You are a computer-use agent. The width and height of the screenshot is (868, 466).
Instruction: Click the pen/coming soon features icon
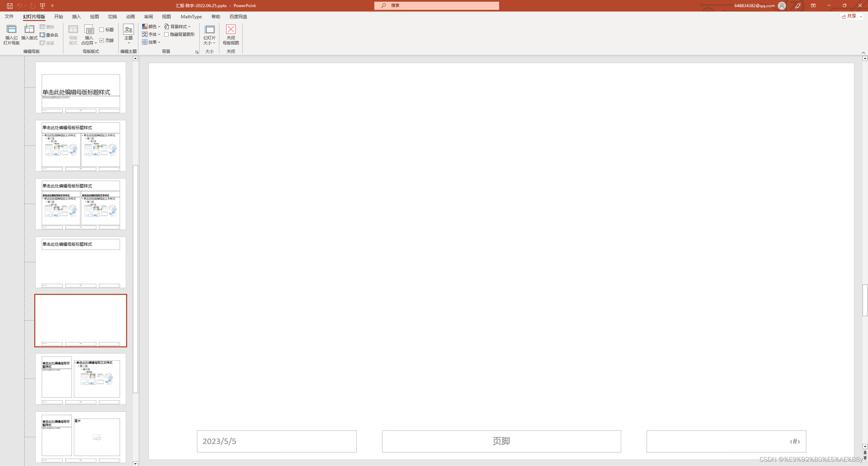pyautogui.click(x=797, y=6)
